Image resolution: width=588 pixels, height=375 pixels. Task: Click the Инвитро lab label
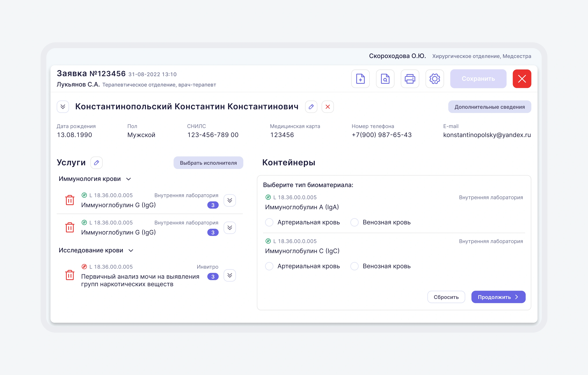click(x=208, y=267)
